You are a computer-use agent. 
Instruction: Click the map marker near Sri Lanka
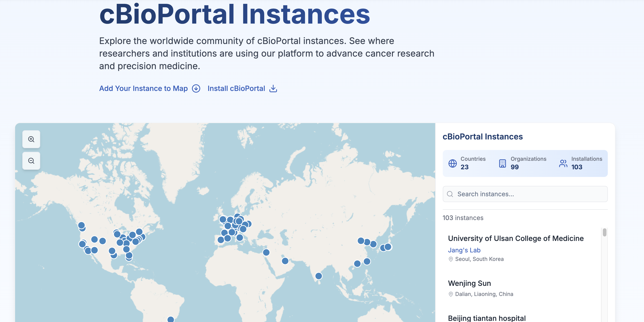click(318, 276)
